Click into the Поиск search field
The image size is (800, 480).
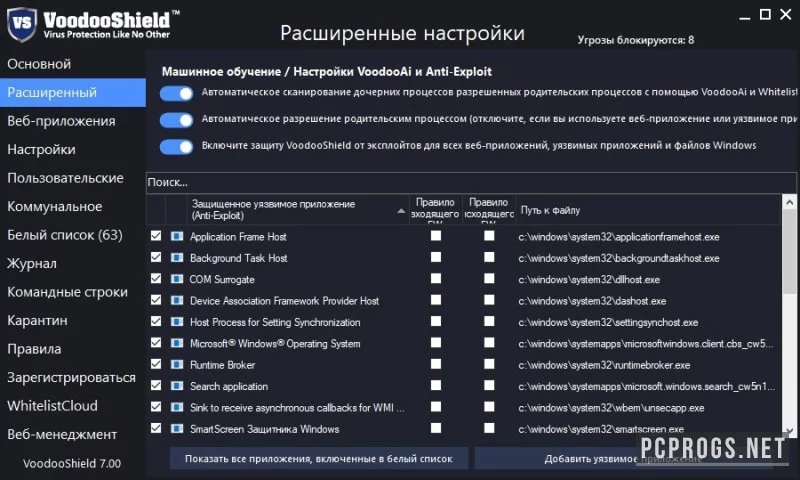471,183
